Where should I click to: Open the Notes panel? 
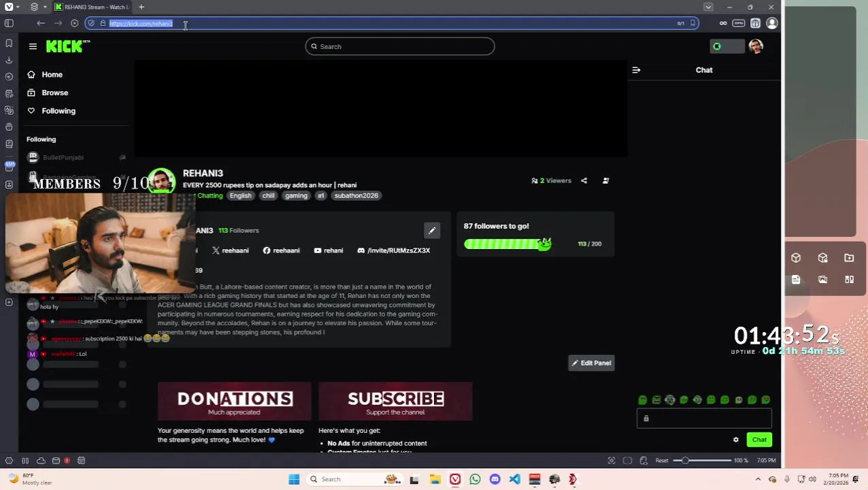[x=9, y=93]
